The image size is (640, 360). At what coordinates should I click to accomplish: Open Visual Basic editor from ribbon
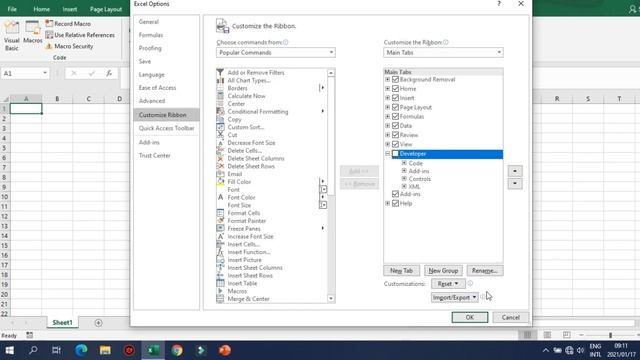coord(11,36)
